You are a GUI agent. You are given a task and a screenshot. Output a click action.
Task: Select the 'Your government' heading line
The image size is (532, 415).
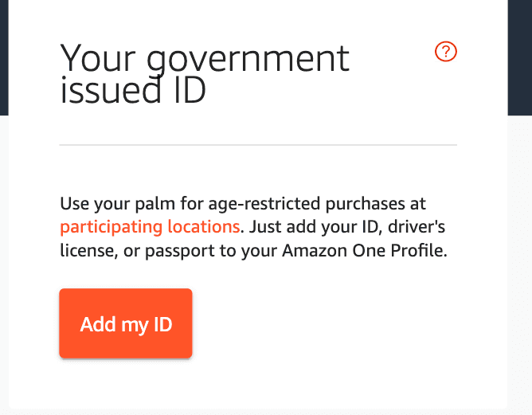click(x=205, y=59)
